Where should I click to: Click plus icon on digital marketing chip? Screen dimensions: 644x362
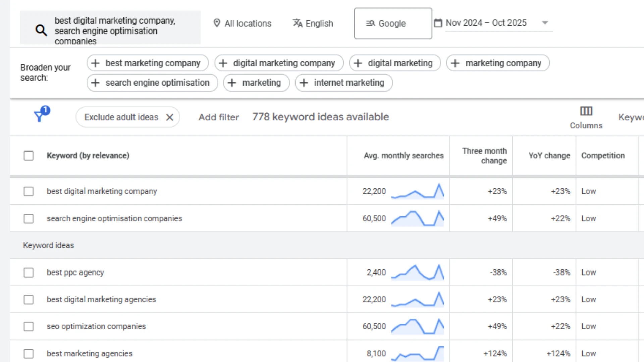pos(358,63)
